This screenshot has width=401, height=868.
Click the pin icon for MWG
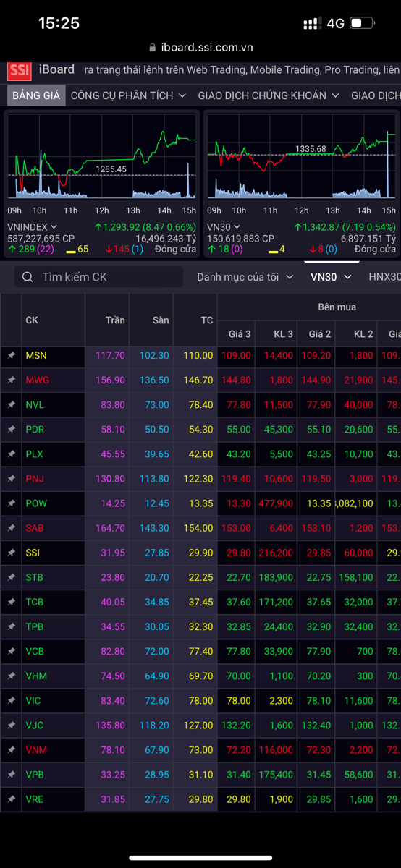[x=11, y=380]
